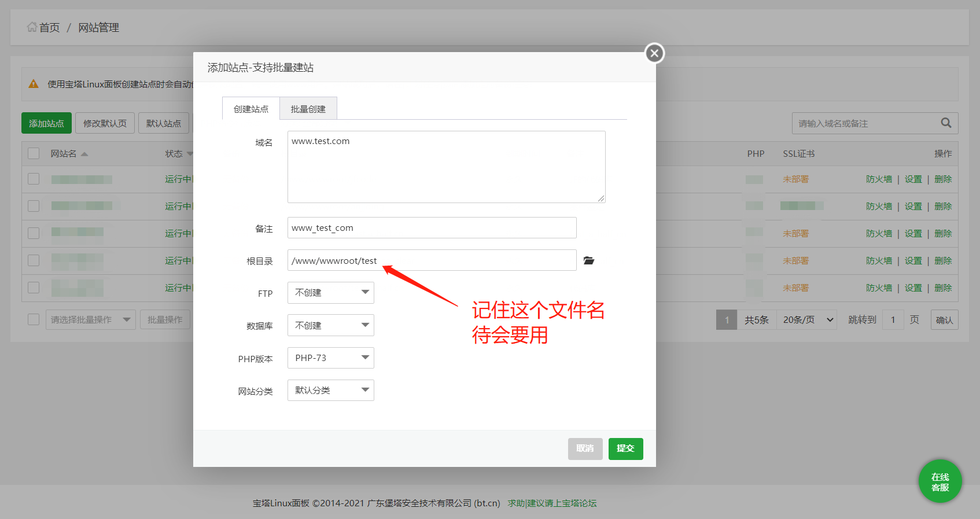
Task: Click the domain name text area
Action: [446, 167]
